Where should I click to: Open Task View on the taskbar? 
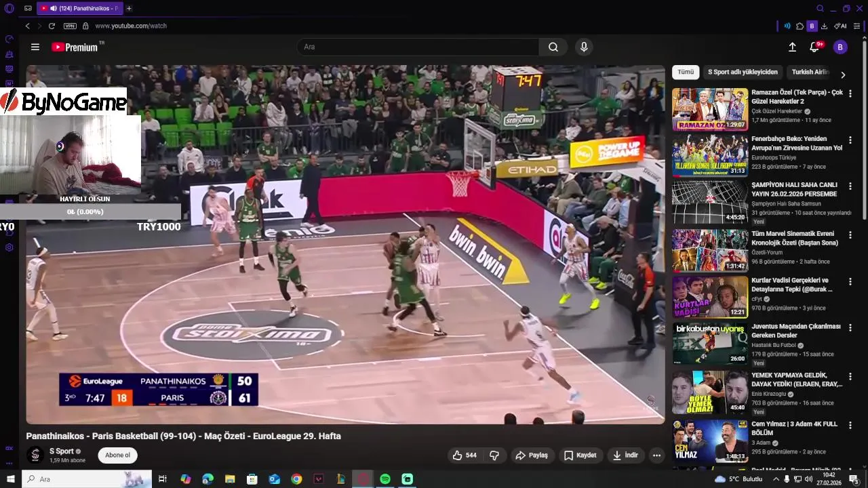(x=163, y=479)
